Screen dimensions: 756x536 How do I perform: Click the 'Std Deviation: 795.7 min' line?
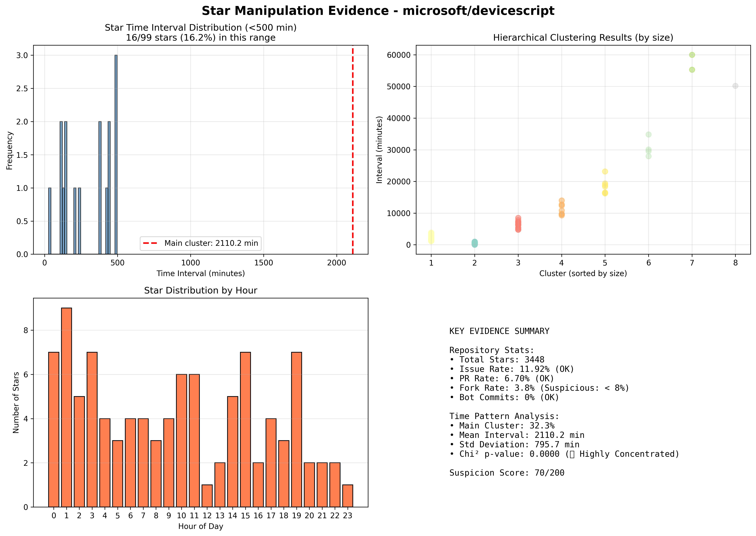[x=515, y=445]
